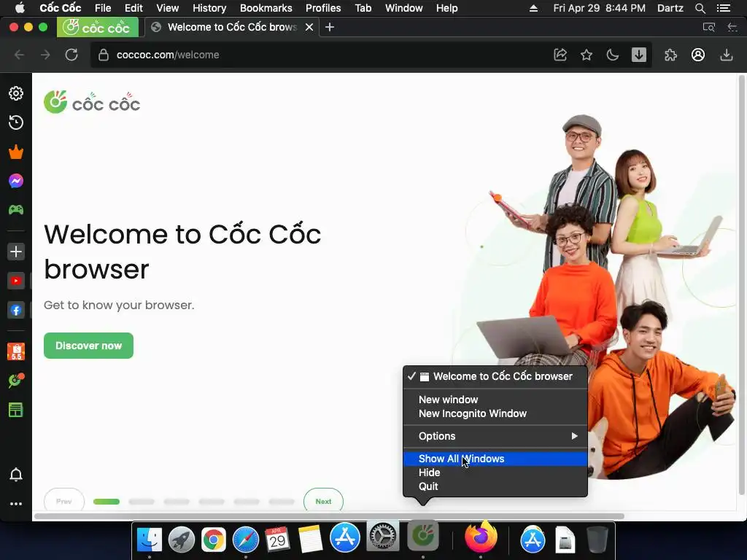Open Firefox from the Dock
747x560 pixels.
click(481, 537)
